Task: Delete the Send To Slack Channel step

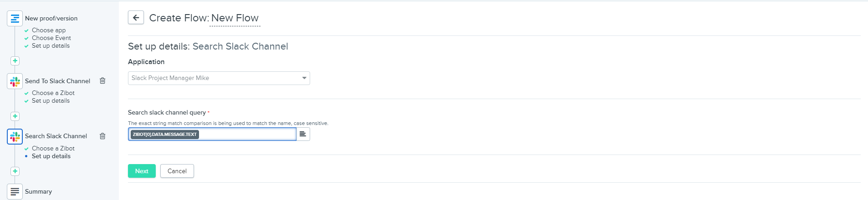Action: pos(102,81)
